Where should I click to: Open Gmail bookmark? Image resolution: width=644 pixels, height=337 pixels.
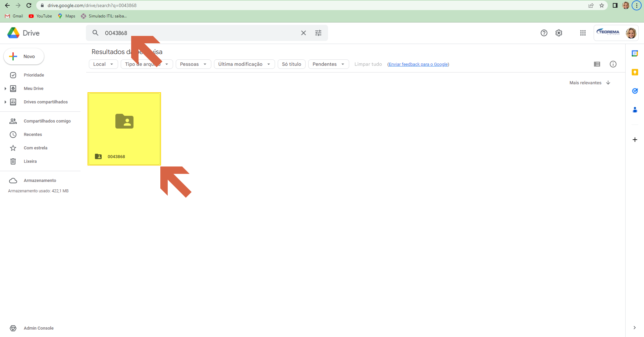pos(14,16)
